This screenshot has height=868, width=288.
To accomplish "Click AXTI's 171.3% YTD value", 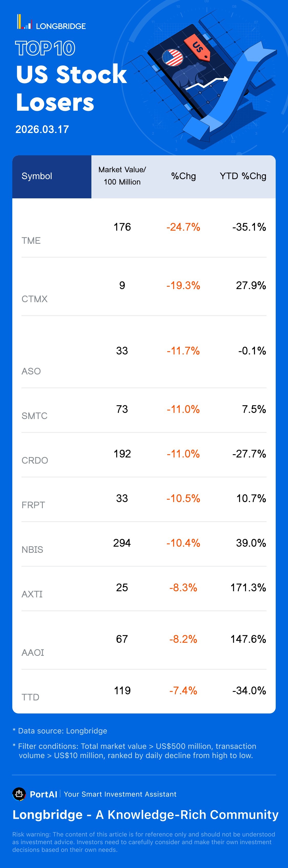I will [x=248, y=588].
